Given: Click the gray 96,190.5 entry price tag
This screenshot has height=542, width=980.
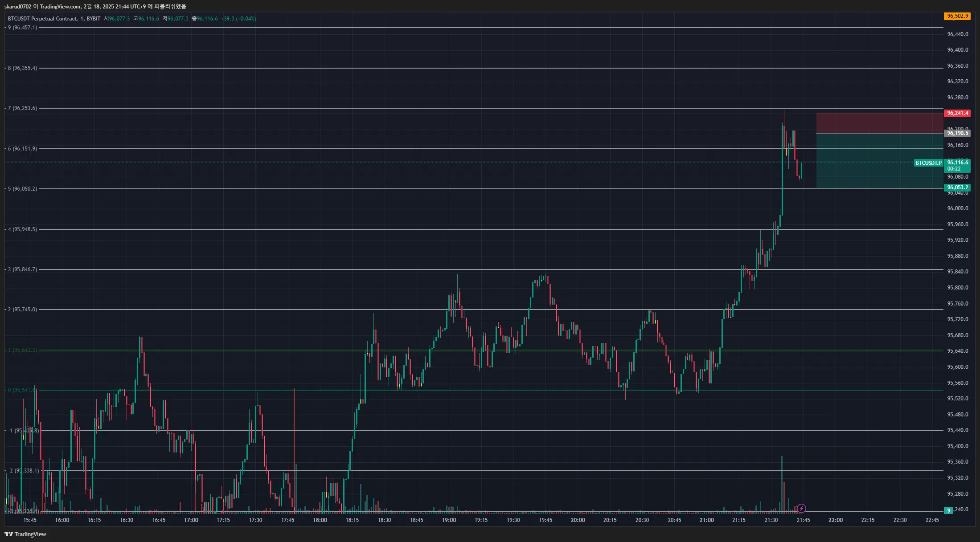Looking at the screenshot, I should pos(957,133).
